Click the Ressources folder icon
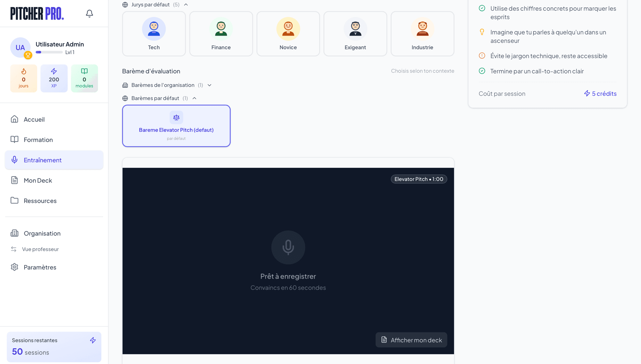Viewport: 641px width, 364px height. tap(14, 200)
